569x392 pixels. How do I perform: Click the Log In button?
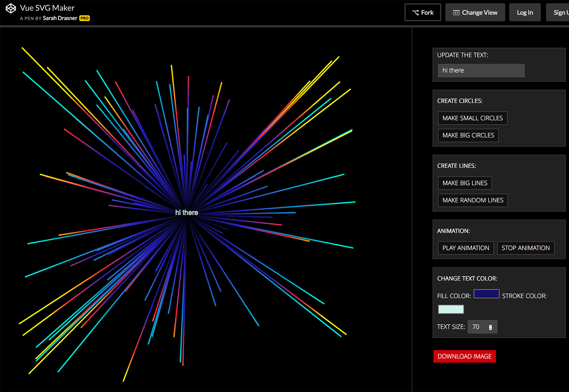pos(525,13)
